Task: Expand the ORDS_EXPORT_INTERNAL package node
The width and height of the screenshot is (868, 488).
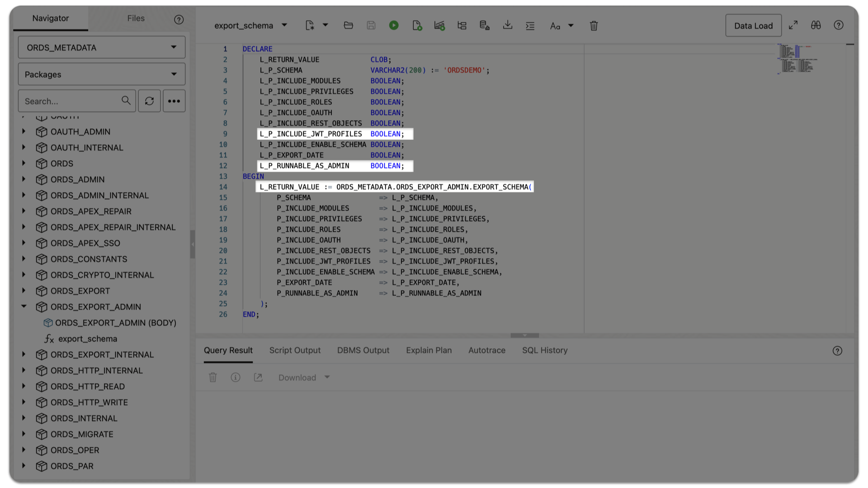Action: tap(24, 355)
